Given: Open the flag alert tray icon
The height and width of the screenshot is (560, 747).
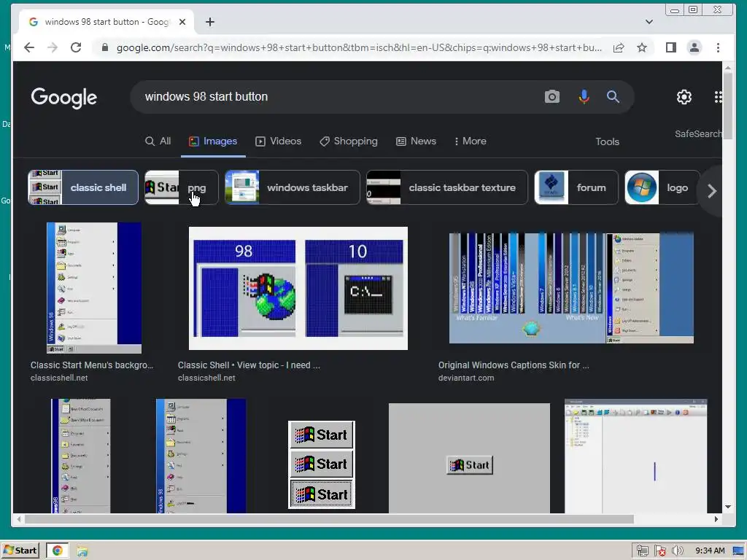Looking at the screenshot, I should [659, 551].
